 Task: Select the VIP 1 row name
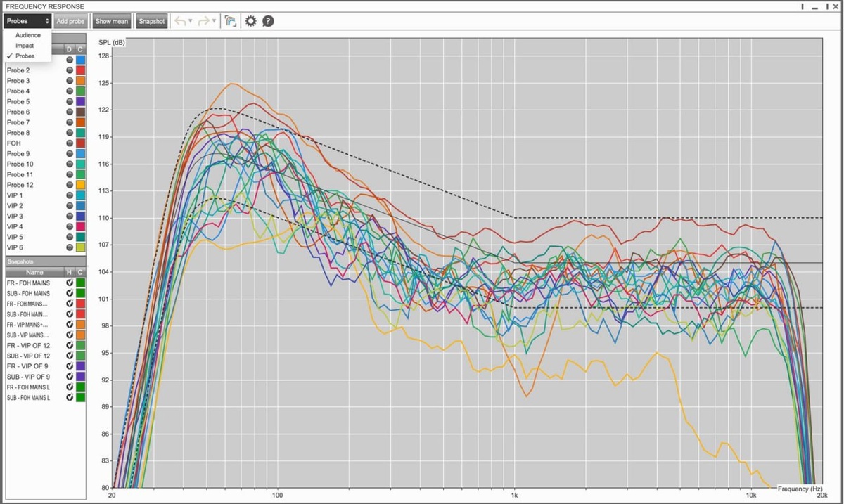point(15,195)
